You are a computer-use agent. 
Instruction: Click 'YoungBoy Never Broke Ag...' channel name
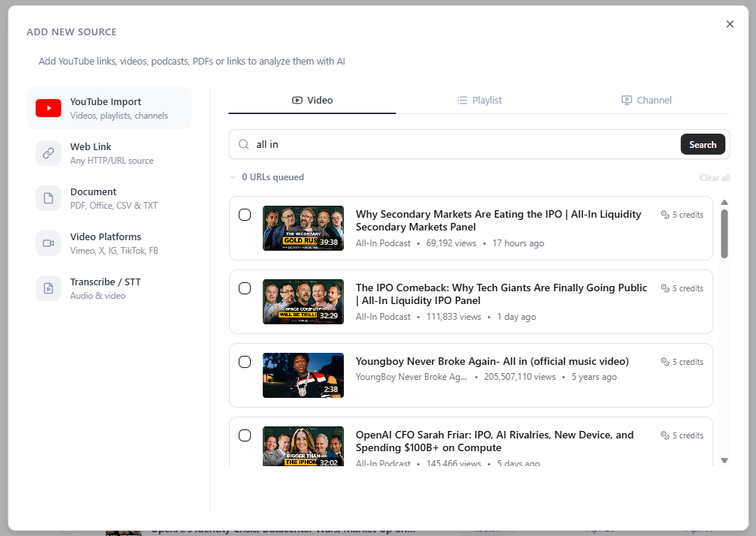411,377
